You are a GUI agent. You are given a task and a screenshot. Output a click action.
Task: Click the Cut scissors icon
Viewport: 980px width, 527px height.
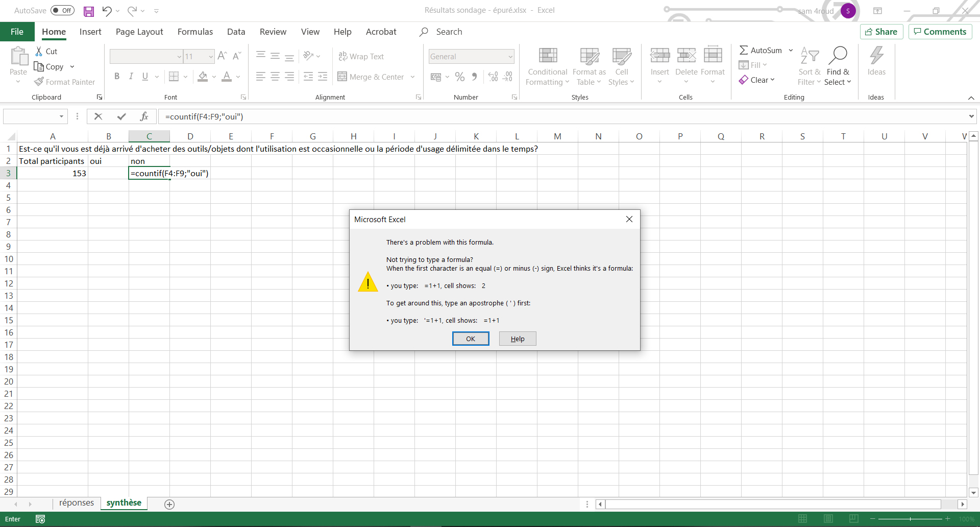39,51
